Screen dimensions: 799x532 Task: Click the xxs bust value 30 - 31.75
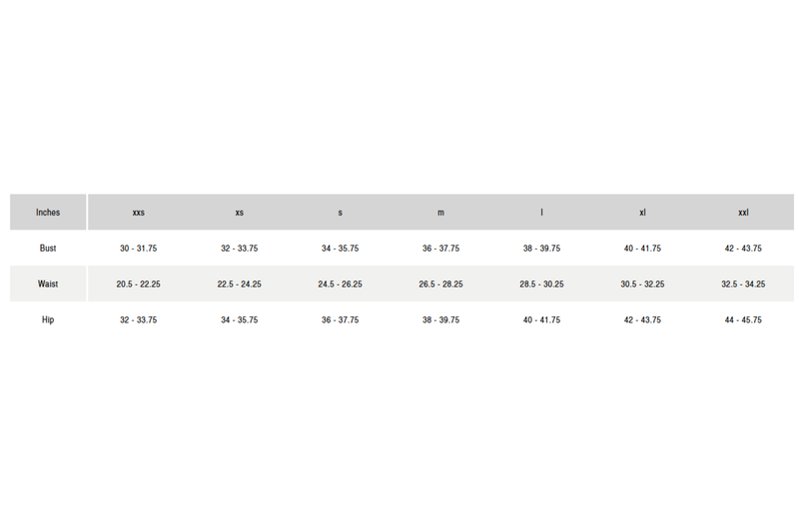click(x=138, y=249)
